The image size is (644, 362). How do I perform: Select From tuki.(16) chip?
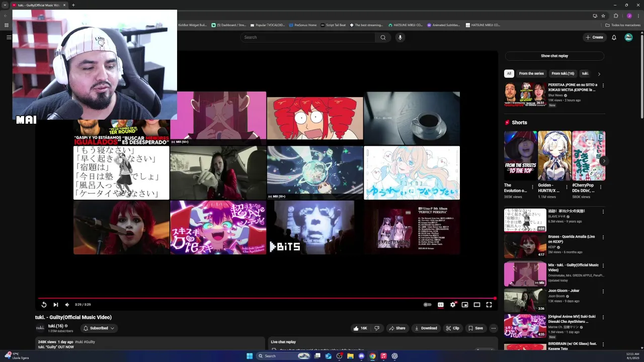tap(563, 73)
